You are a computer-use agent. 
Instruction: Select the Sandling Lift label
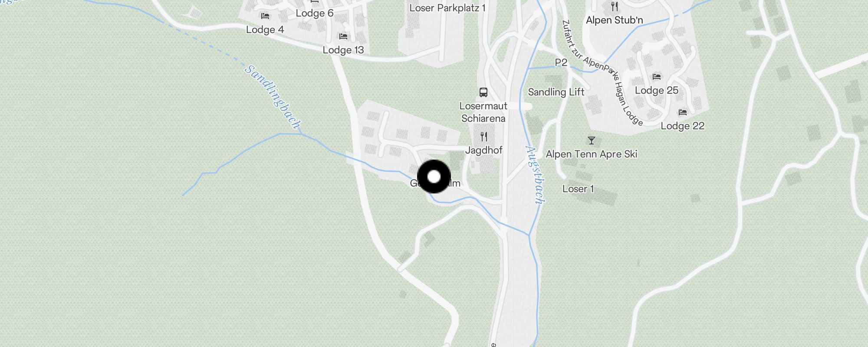[556, 92]
